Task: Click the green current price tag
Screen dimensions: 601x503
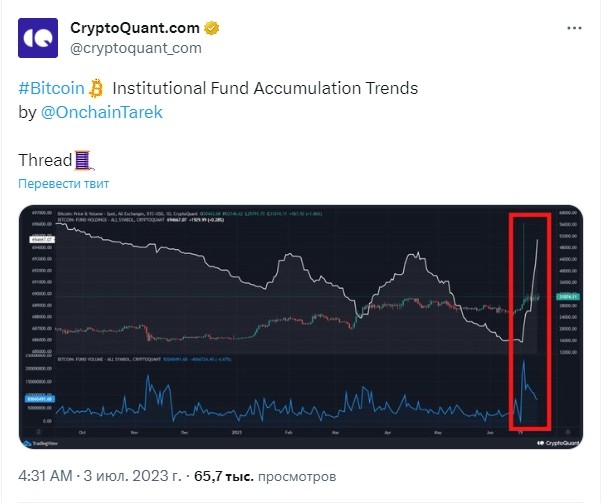Action: (x=568, y=296)
